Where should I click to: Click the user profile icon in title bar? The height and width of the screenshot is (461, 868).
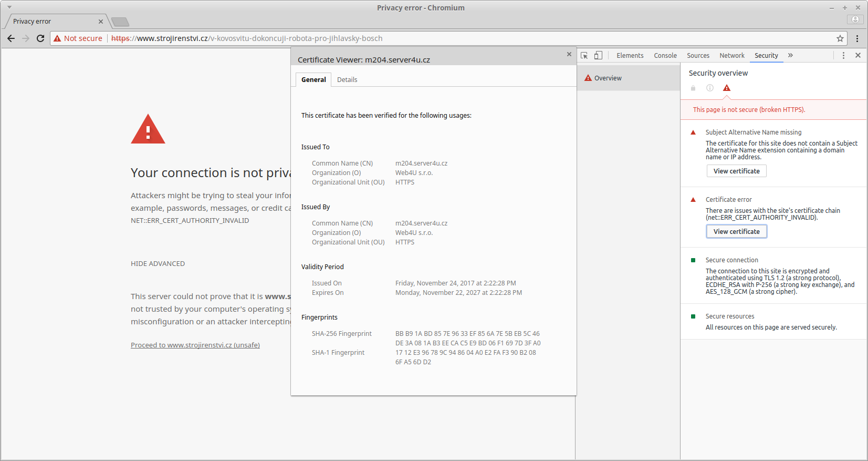[x=855, y=19]
